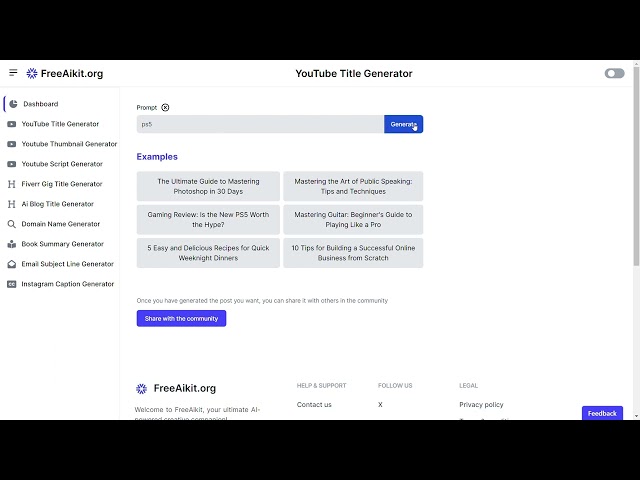Open Domain Name Generator
The width and height of the screenshot is (640, 480).
(x=60, y=224)
